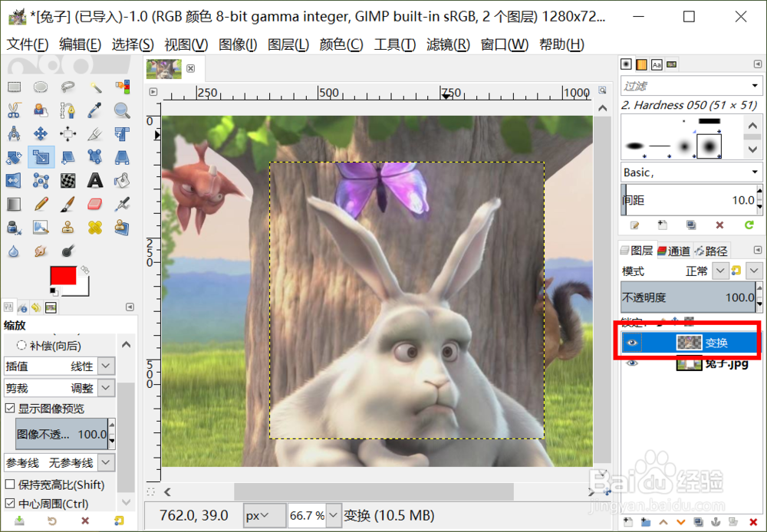Select the Flip tool
767x532 pixels.
coord(14,180)
